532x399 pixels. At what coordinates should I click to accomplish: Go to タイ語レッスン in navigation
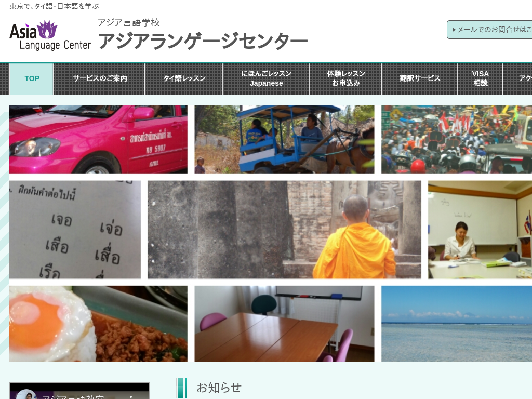184,78
